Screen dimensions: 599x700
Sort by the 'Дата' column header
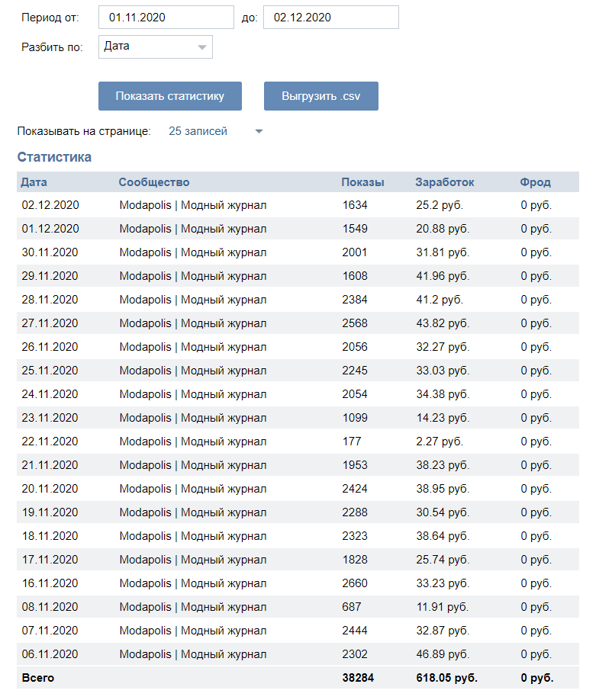[34, 182]
